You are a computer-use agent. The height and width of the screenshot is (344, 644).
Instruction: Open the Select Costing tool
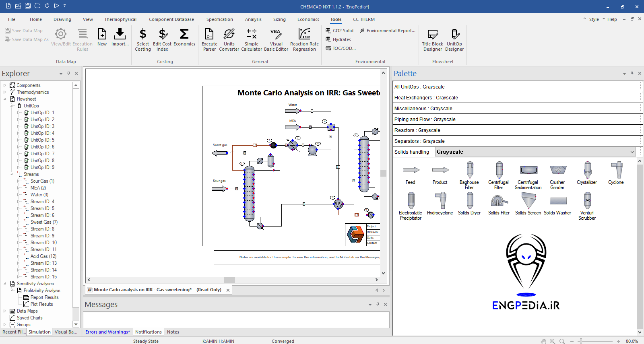click(143, 39)
